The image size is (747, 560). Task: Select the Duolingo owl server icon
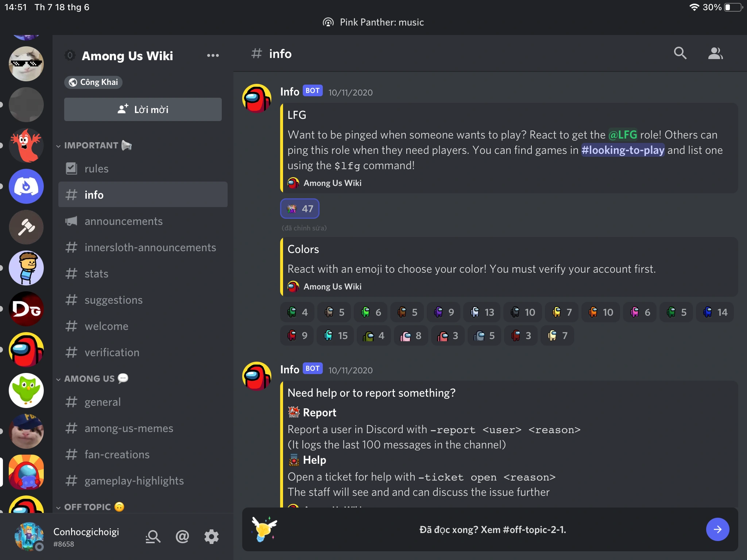[x=26, y=390]
